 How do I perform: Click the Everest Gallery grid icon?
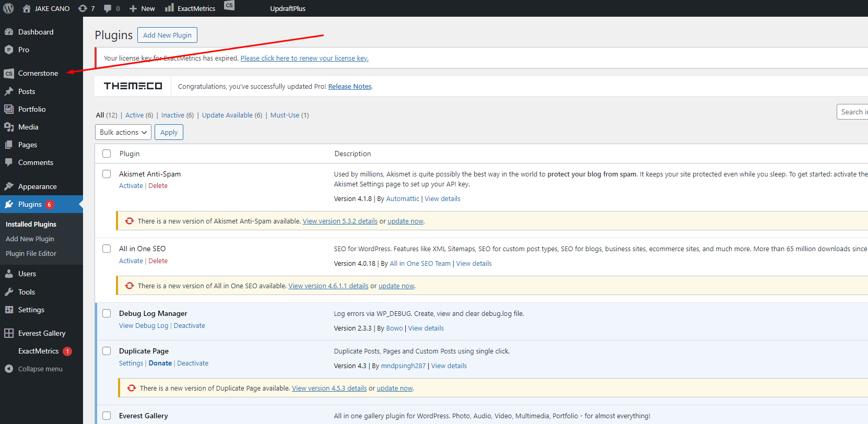point(9,333)
